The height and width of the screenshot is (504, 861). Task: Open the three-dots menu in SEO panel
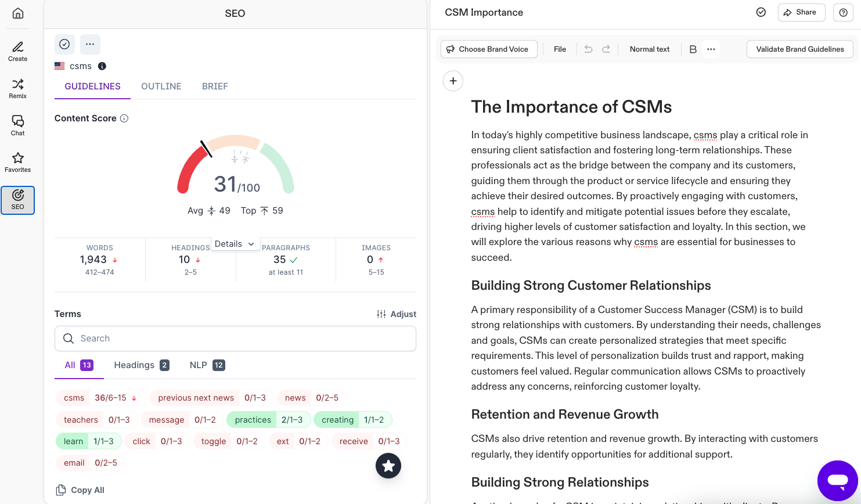click(90, 44)
